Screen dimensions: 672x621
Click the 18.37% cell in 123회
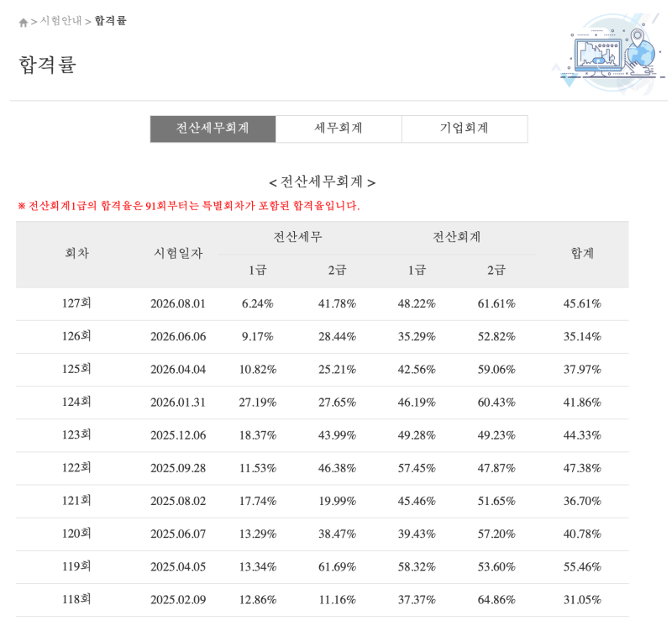pyautogui.click(x=258, y=436)
